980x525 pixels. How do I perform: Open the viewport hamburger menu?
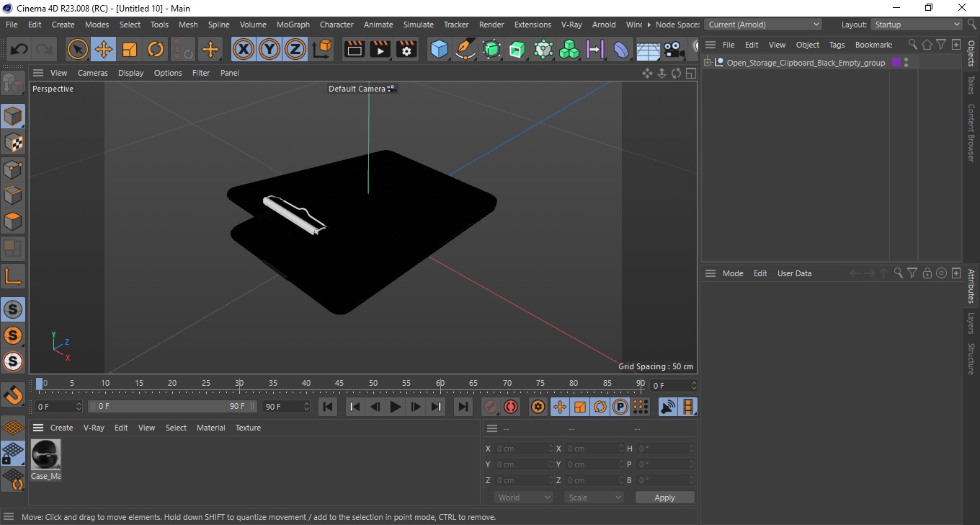pos(38,73)
